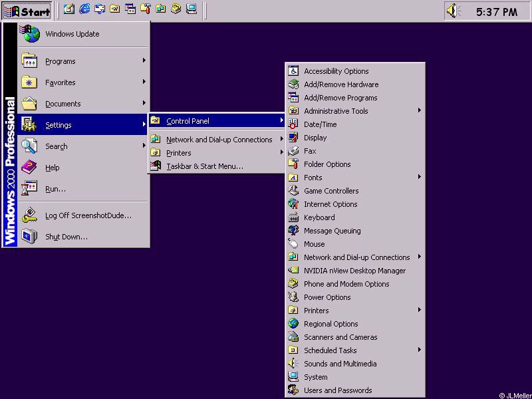Open Regional Options via its globe icon
The height and width of the screenshot is (399, 532).
293,324
